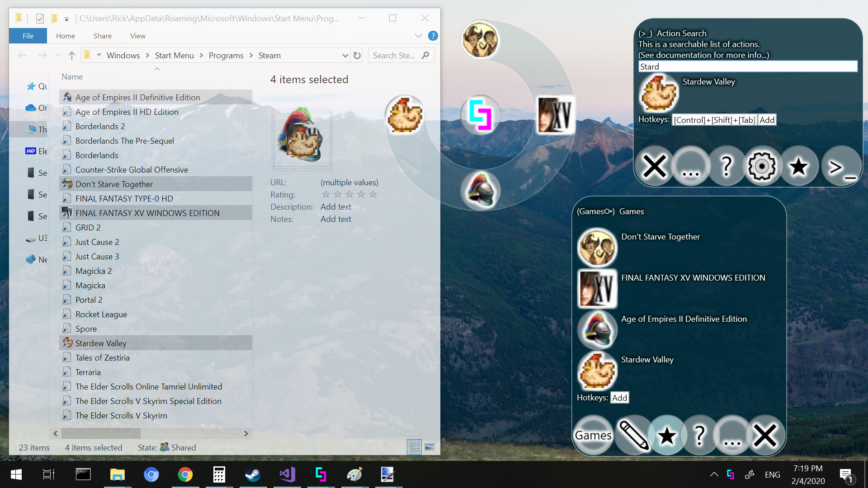This screenshot has height=488, width=868.
Task: Click the star favorites icon in Action Search
Action: click(x=798, y=166)
